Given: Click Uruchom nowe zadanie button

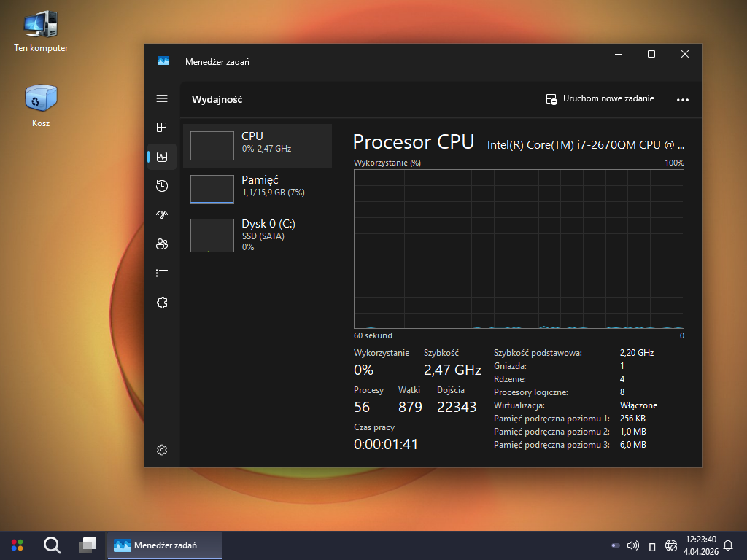Looking at the screenshot, I should click(600, 99).
